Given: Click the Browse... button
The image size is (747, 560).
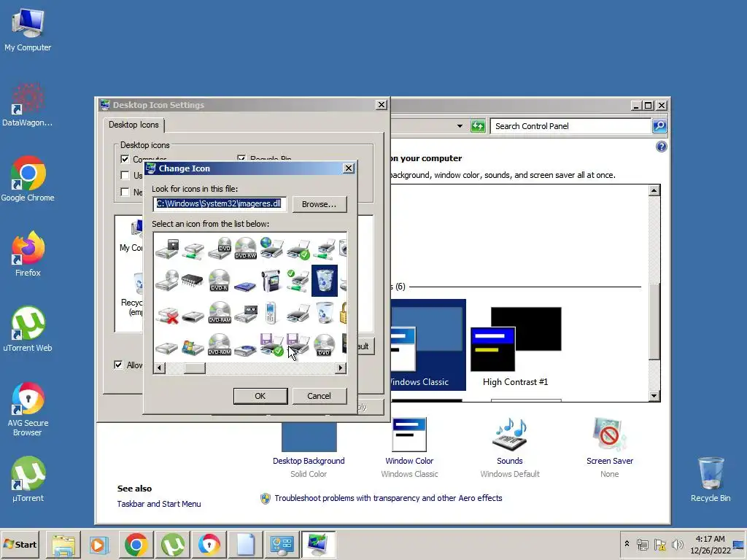Looking at the screenshot, I should pos(320,204).
